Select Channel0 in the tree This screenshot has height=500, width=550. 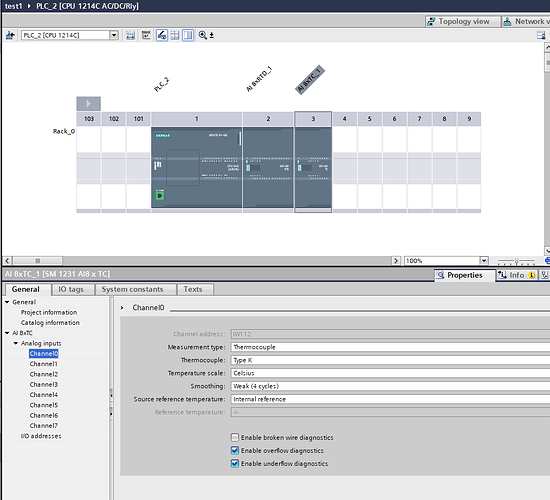(x=43, y=353)
